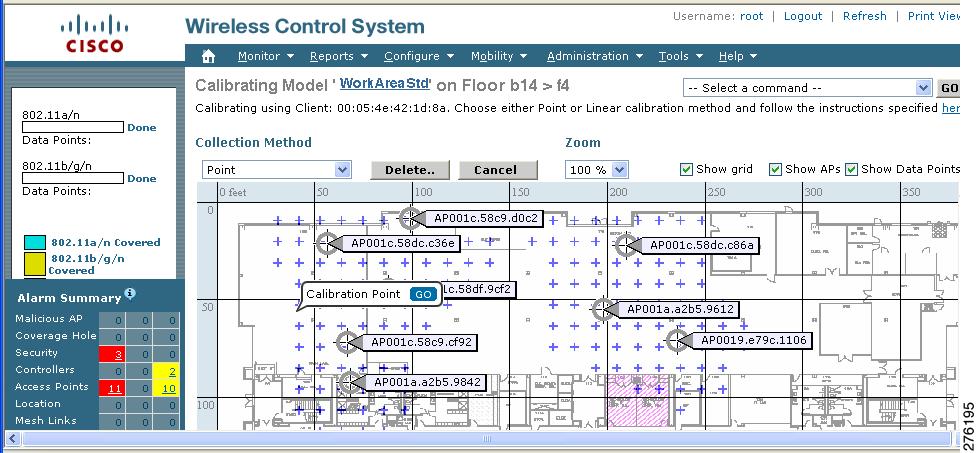This screenshot has height=453, width=977.
Task: Open the Administration menu
Action: pyautogui.click(x=594, y=56)
